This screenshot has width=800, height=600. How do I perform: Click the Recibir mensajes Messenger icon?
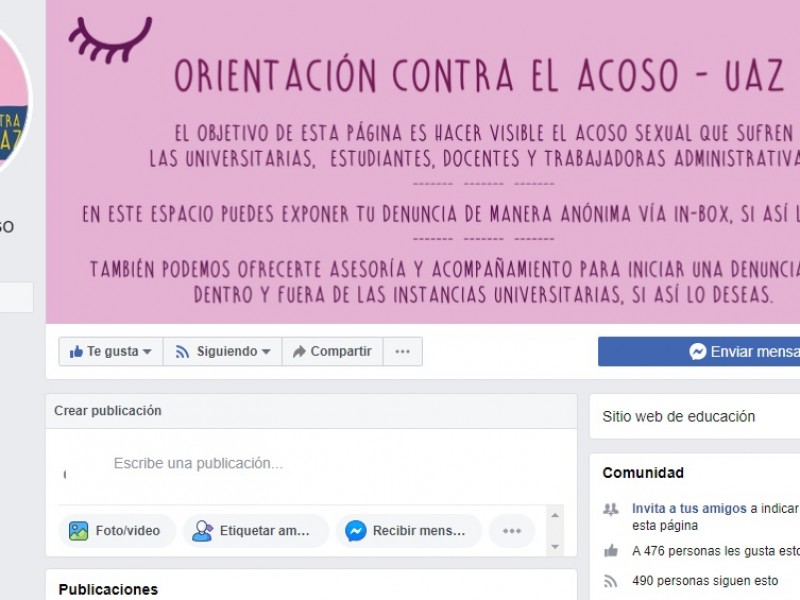click(x=356, y=531)
